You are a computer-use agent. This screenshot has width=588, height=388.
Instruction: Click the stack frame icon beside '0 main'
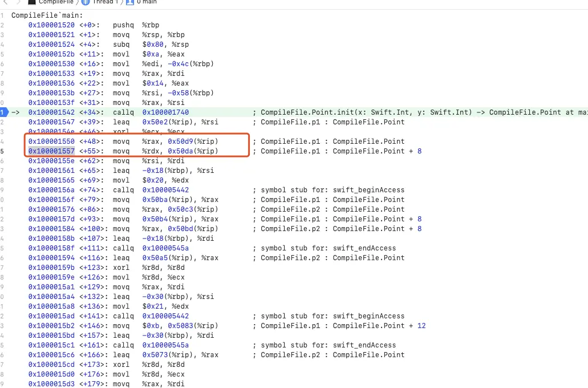tap(130, 2)
